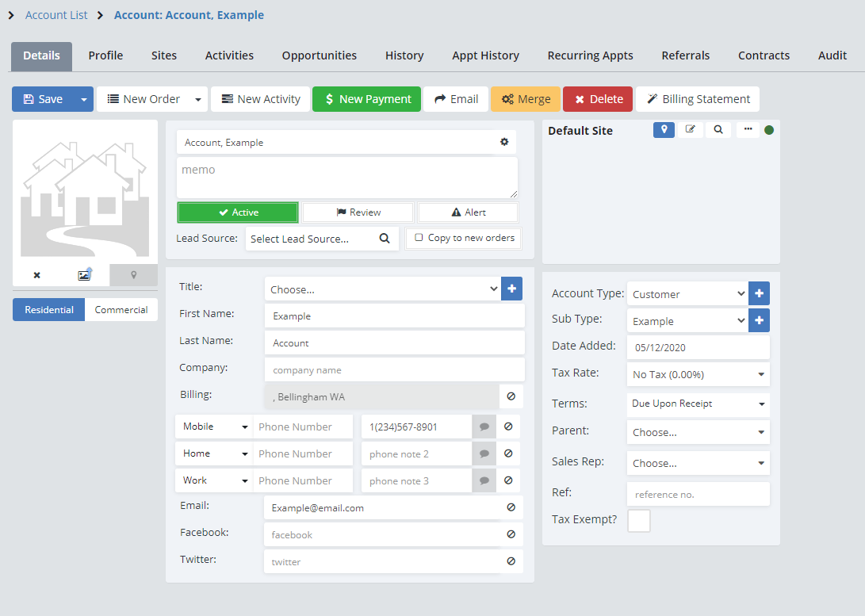Click the map pin icon in Default Site

pyautogui.click(x=664, y=130)
